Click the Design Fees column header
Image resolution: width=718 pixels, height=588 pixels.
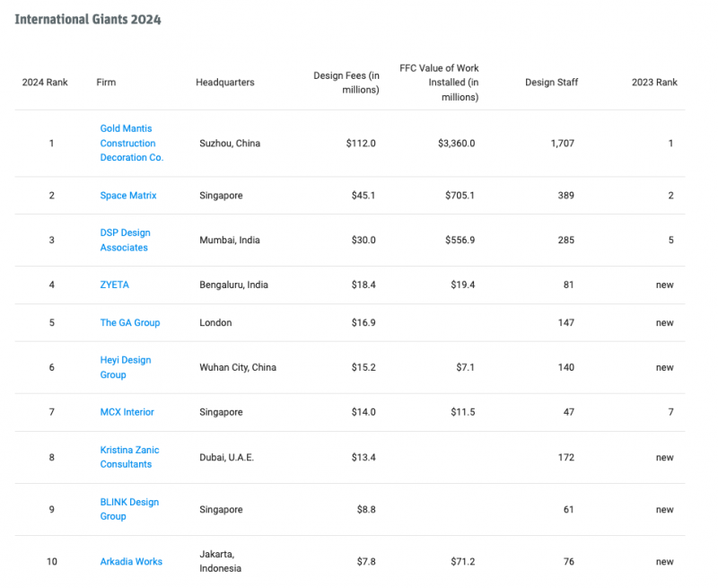pyautogui.click(x=346, y=83)
